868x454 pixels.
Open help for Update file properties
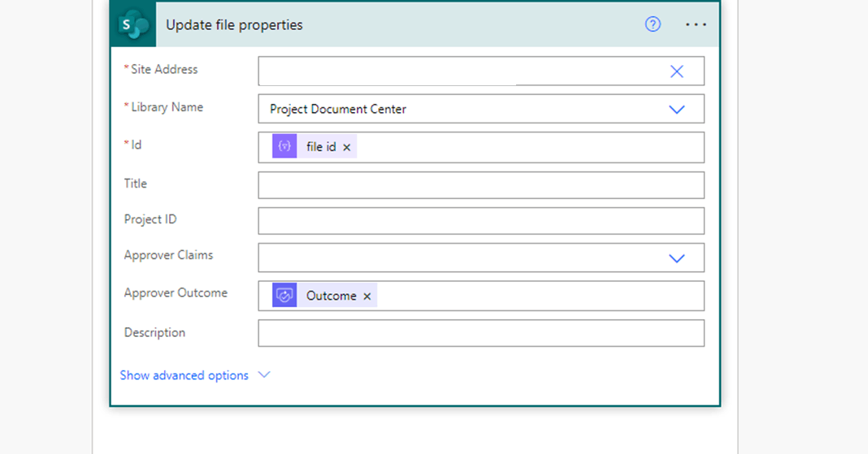click(653, 24)
